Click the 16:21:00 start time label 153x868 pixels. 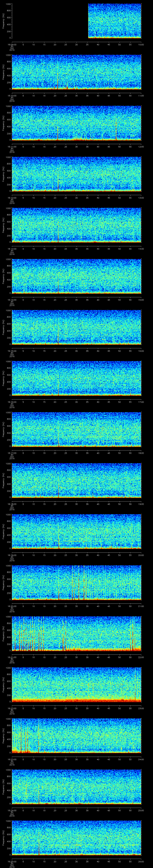[x=12, y=657]
